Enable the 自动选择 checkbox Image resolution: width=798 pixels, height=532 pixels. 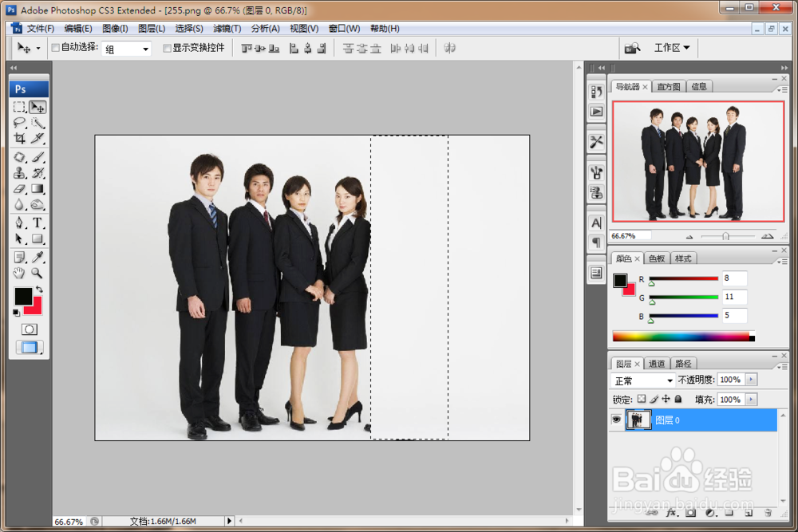(56, 48)
